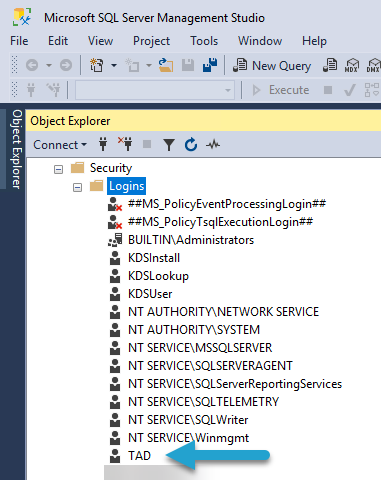Open the Help menu
The height and width of the screenshot is (480, 381).
[x=314, y=41]
